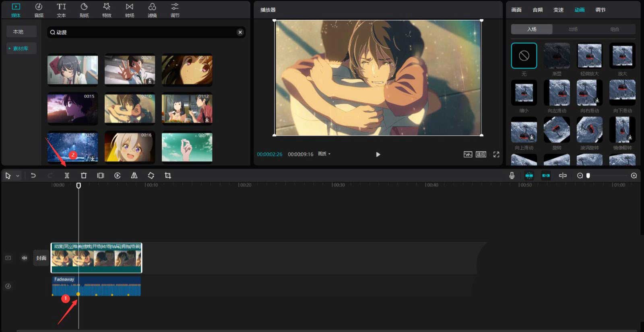The image size is (644, 332).
Task: Switch to the 变速 speed tab
Action: click(558, 10)
